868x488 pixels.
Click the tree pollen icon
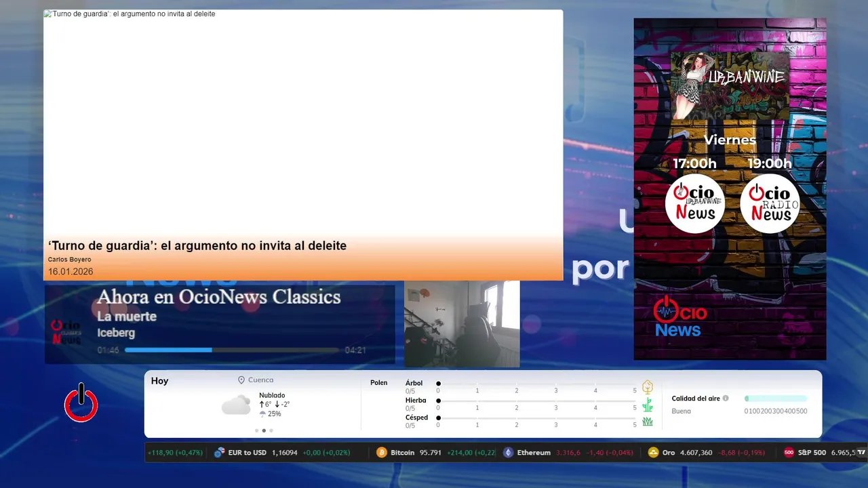click(x=648, y=387)
